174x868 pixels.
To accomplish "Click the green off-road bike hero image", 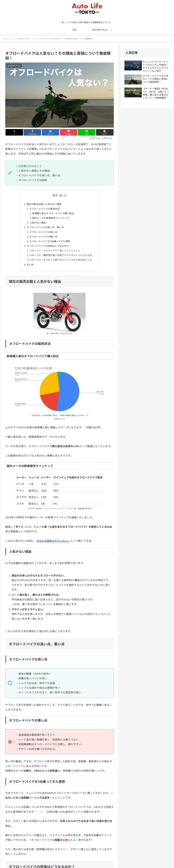I will (x=59, y=95).
